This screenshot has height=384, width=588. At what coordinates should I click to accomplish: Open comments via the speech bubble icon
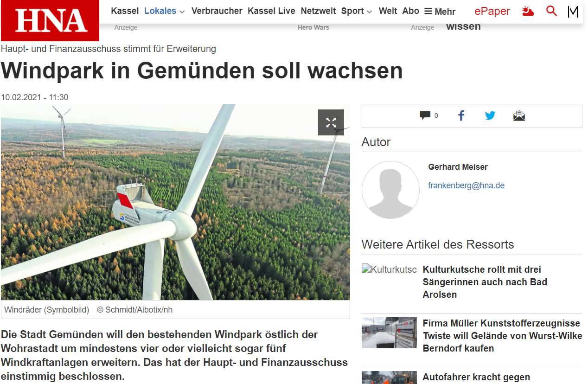click(x=425, y=115)
